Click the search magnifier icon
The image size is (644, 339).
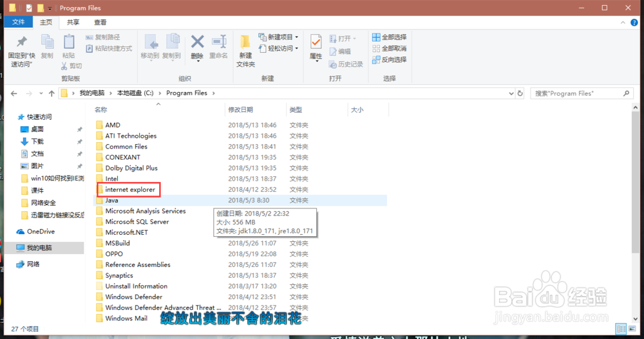pos(626,93)
